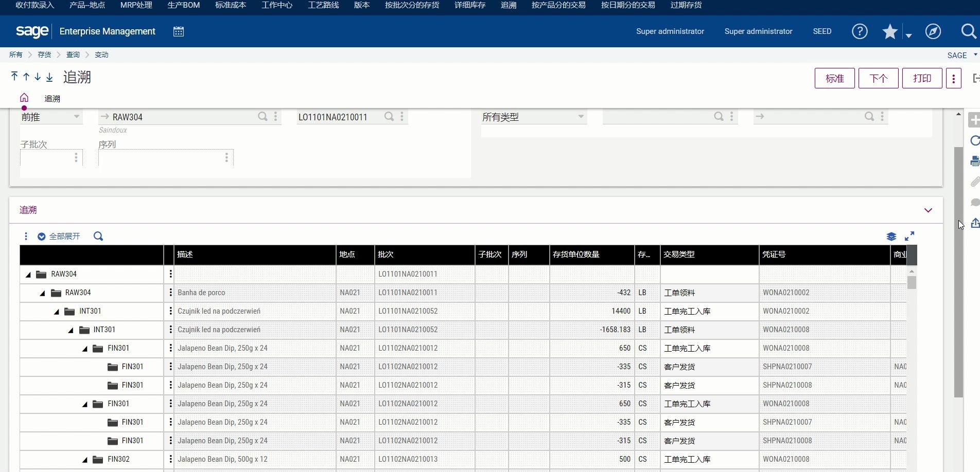Screen dimensions: 980x472
Task: Open actions menu in 子批次 field
Action: click(x=76, y=157)
